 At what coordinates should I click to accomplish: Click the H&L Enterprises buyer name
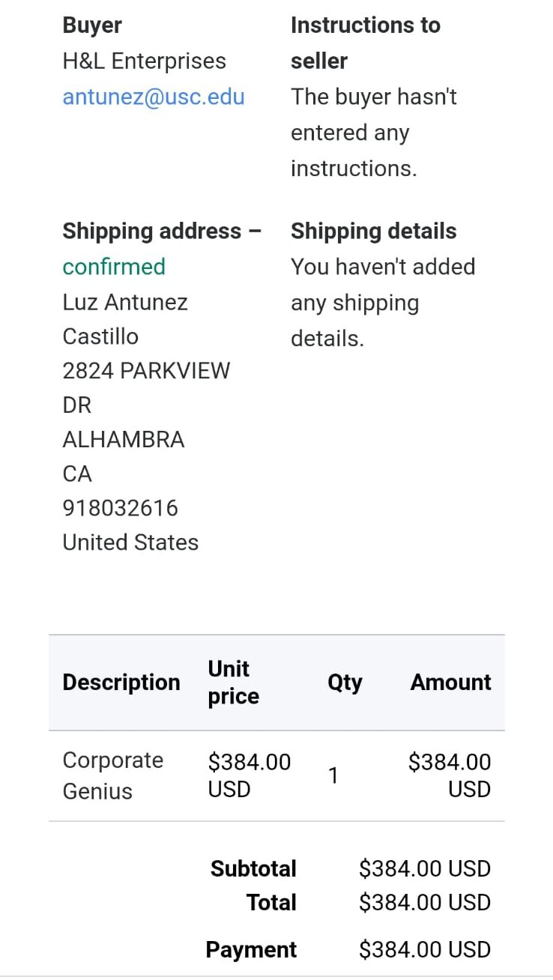[x=144, y=61]
